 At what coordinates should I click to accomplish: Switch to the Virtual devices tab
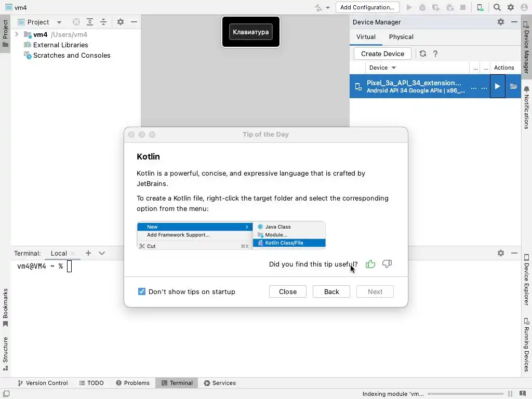coord(366,37)
